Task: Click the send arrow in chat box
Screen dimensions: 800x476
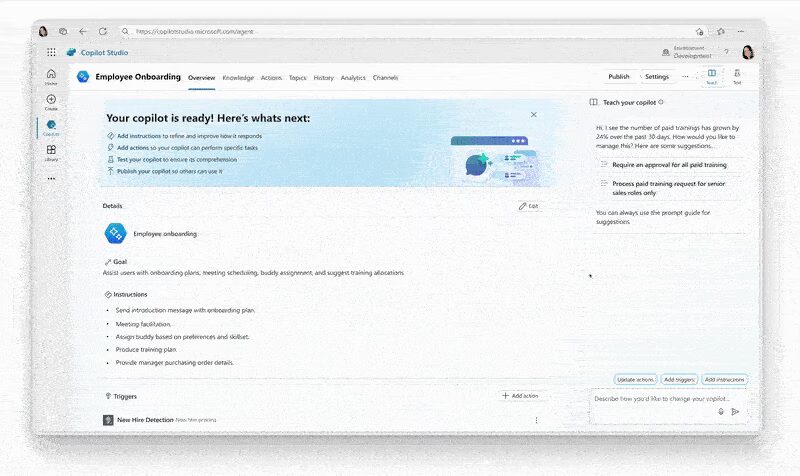Action: click(x=735, y=411)
